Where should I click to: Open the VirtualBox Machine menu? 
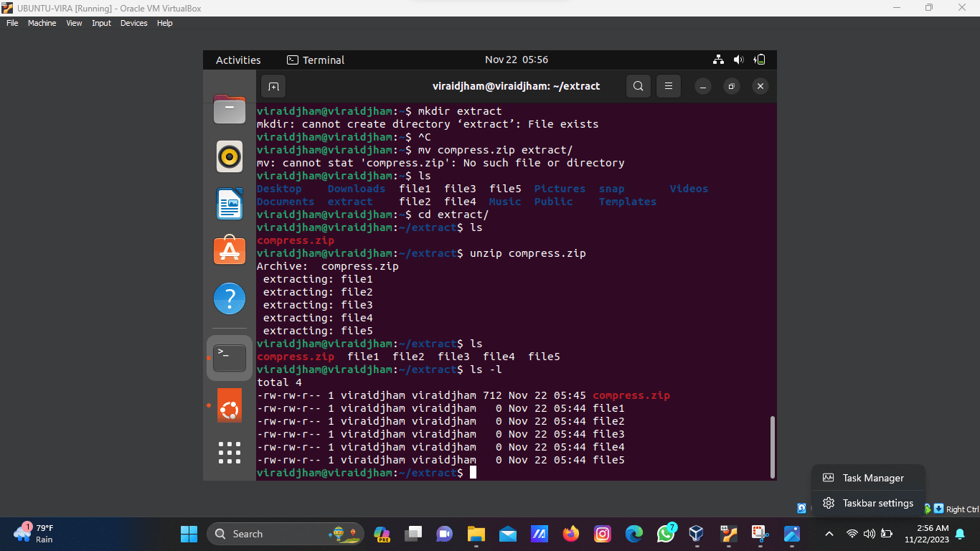(42, 23)
